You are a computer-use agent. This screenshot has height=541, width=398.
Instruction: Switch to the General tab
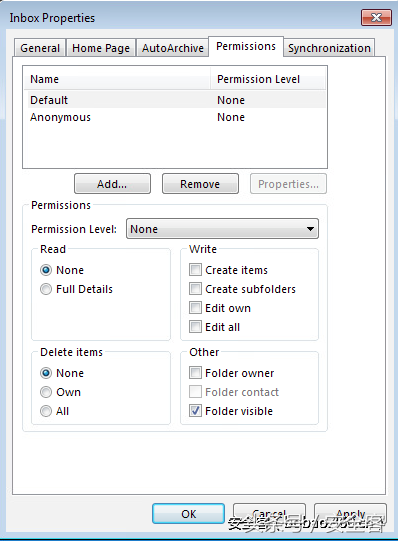(40, 48)
